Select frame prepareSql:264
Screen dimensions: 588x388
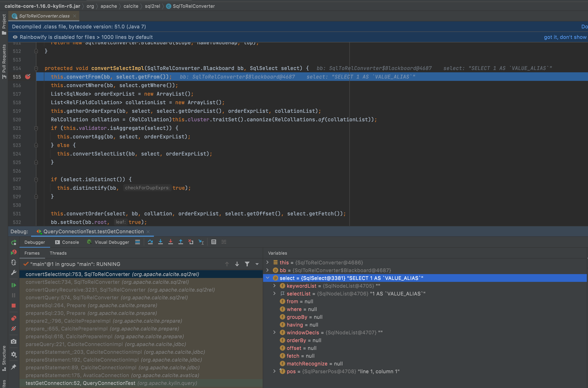[141, 305]
